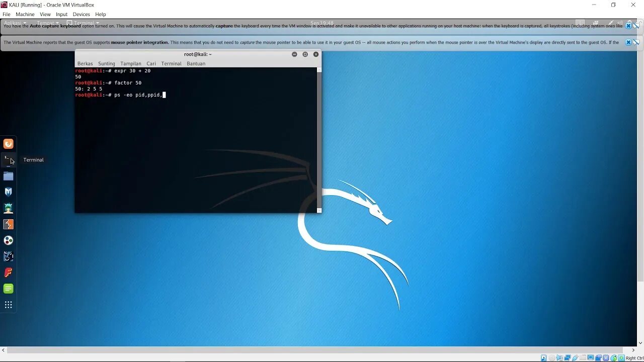Click the network adapters status icon
This screenshot has height=362, width=644.
click(568, 358)
